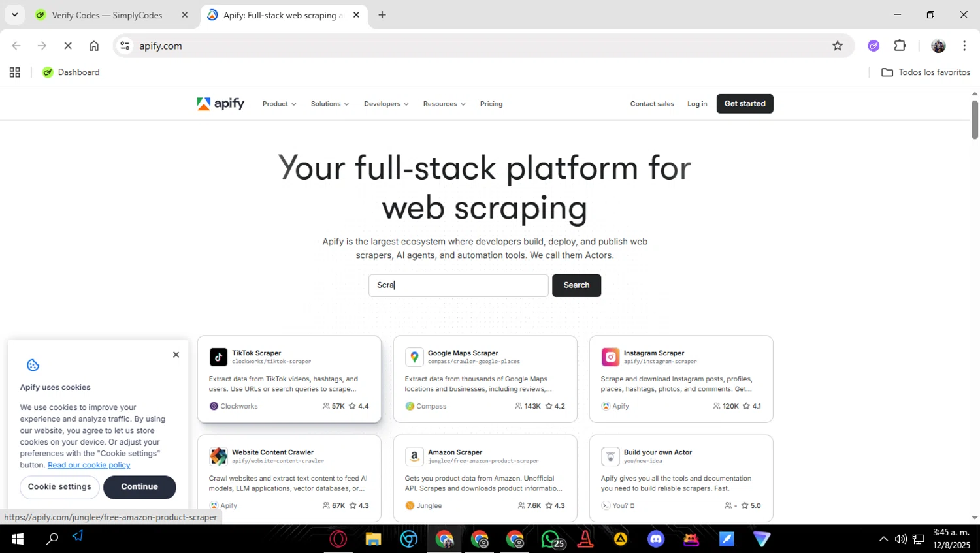Click the volume speaker tray icon
This screenshot has height=553, width=980.
901,539
